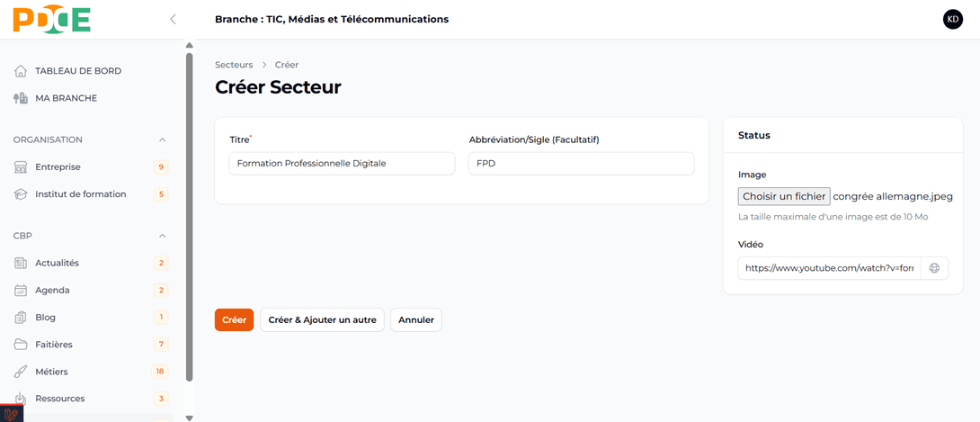Cancel with the Annuler button
This screenshot has width=980, height=422.
coord(415,319)
